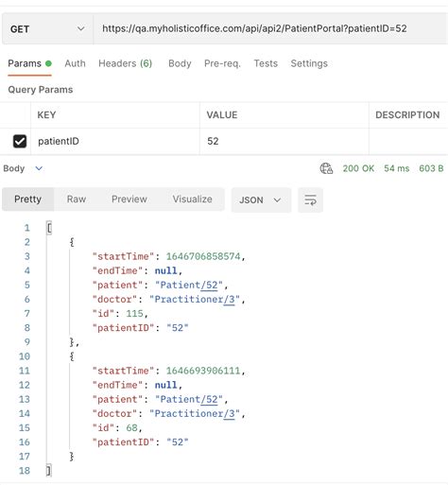Click line number 2 in the gutter
This screenshot has width=448, height=485.
click(x=27, y=242)
